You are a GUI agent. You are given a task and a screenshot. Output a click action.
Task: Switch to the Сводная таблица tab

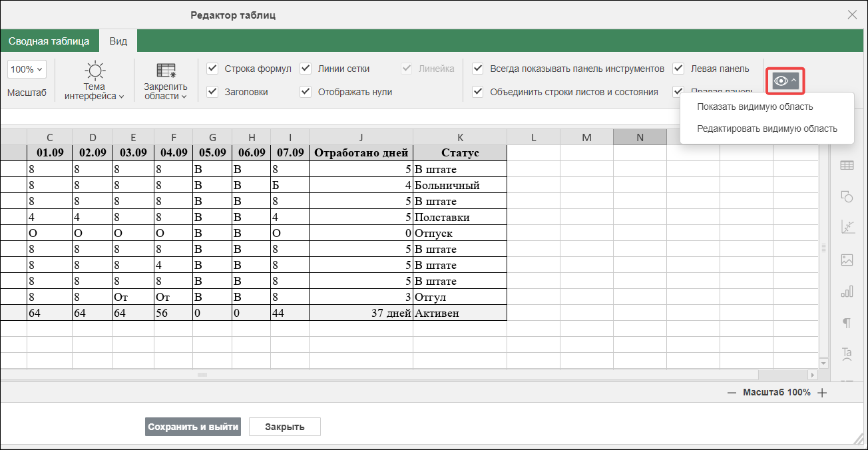pos(49,41)
